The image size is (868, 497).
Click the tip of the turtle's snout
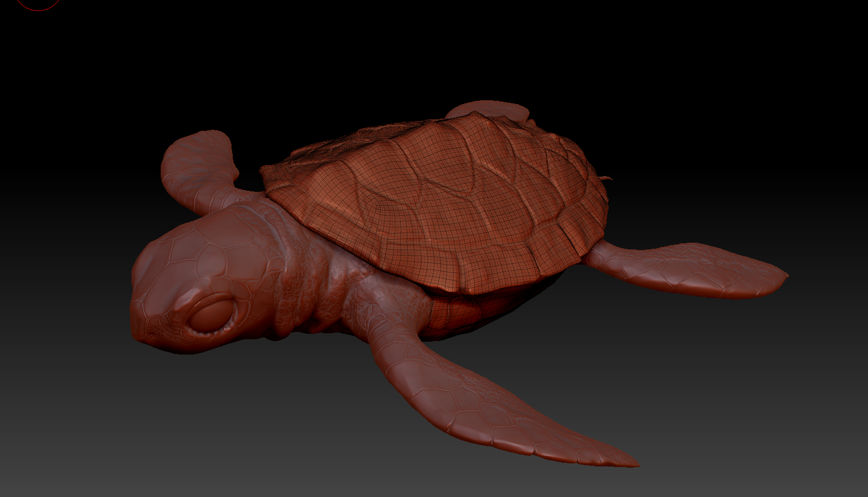138,318
